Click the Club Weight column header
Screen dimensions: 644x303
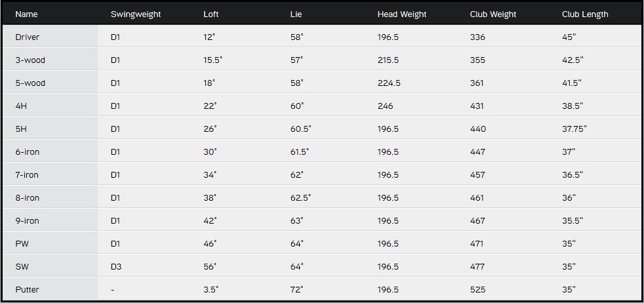pos(493,14)
